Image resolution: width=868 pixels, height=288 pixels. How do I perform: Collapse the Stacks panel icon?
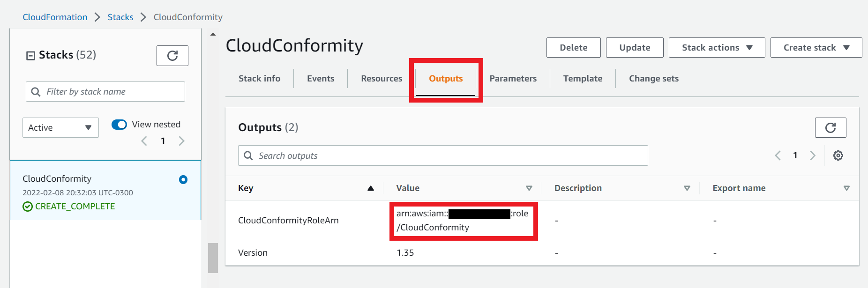tap(30, 56)
